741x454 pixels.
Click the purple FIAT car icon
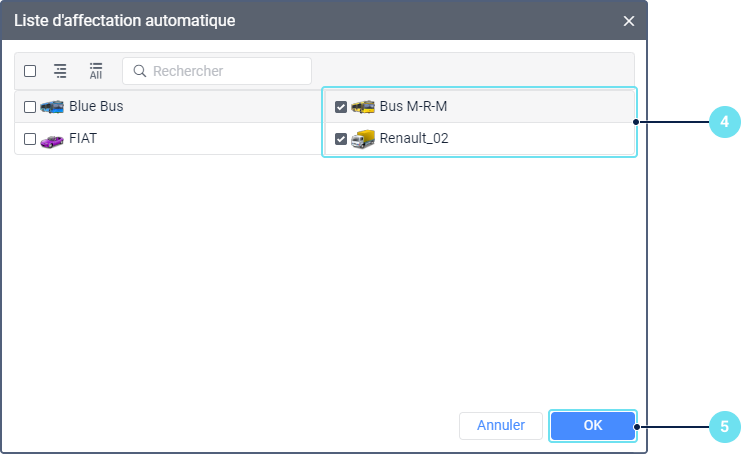(52, 140)
